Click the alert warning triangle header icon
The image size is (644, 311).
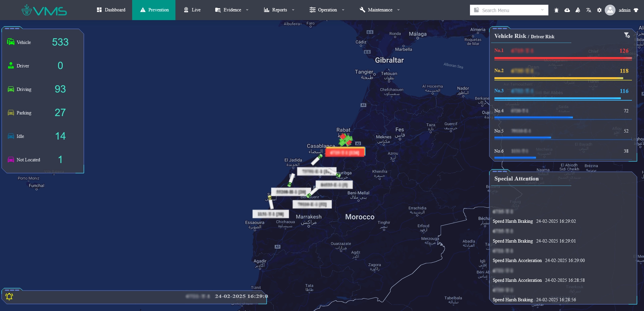click(578, 10)
